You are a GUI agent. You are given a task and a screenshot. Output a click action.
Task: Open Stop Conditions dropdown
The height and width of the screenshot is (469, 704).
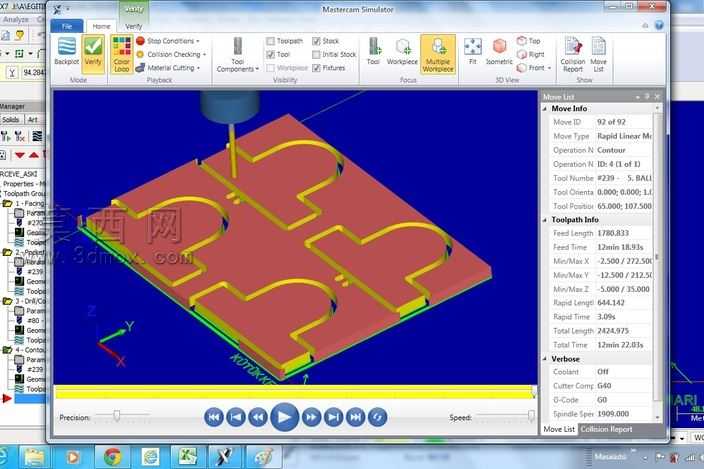[x=167, y=41]
